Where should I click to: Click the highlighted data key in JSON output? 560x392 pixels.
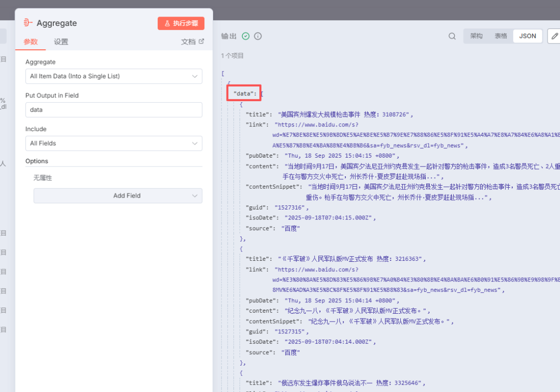tap(243, 93)
